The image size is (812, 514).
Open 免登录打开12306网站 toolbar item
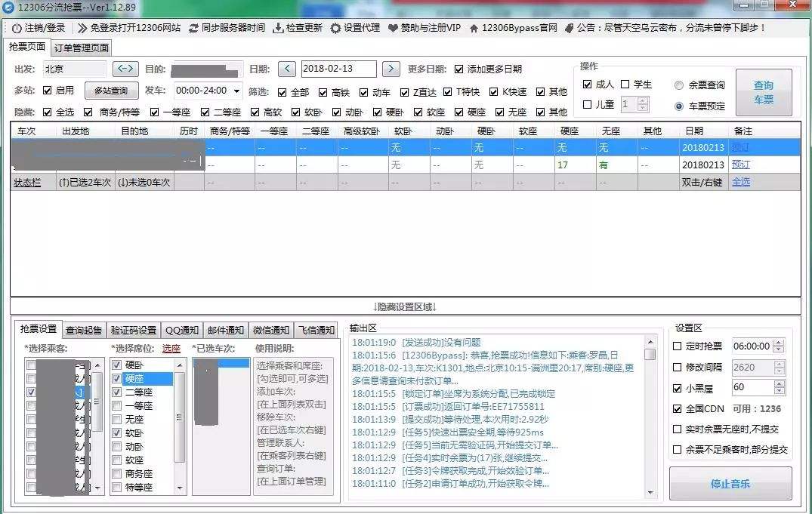pos(129,28)
